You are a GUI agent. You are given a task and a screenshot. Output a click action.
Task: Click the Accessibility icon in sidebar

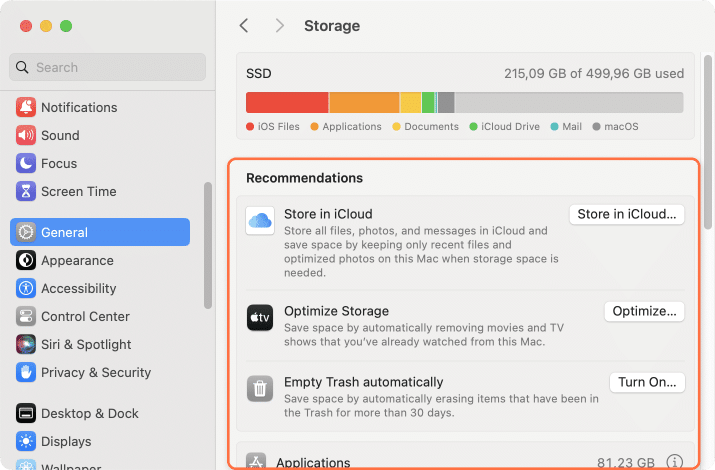point(26,288)
